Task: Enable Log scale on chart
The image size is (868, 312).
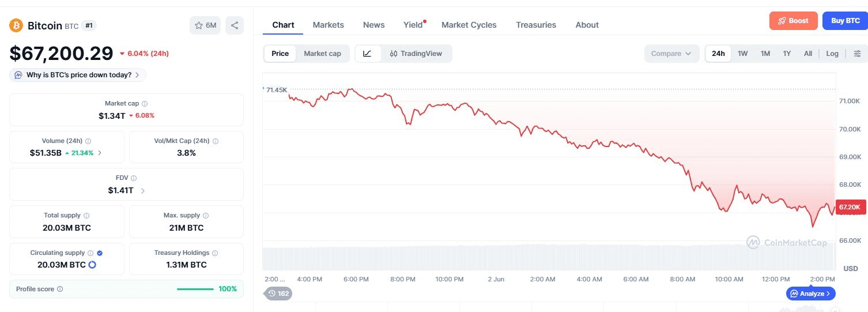Action: (x=832, y=54)
